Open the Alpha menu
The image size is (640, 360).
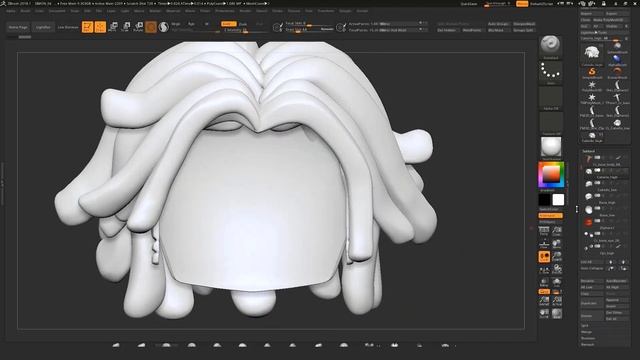point(11,11)
